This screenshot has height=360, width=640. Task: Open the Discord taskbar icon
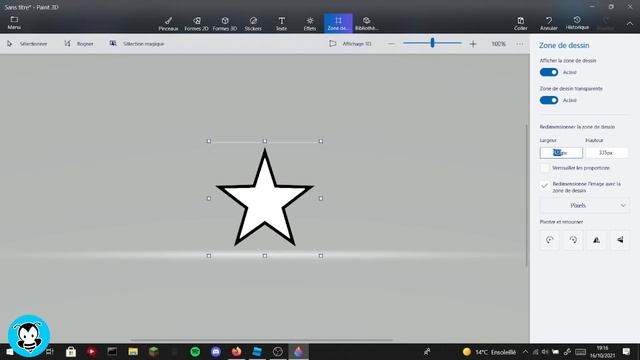click(x=216, y=351)
